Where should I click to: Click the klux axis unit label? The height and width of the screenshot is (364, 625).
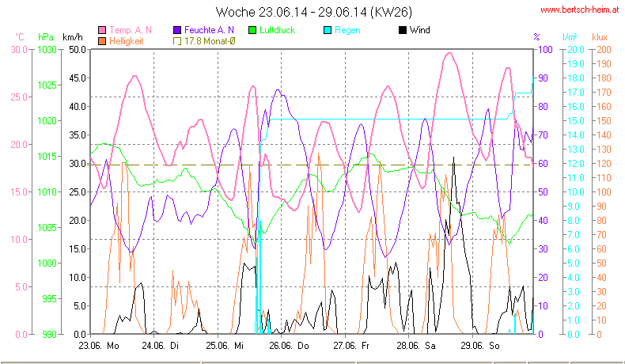pyautogui.click(x=600, y=37)
